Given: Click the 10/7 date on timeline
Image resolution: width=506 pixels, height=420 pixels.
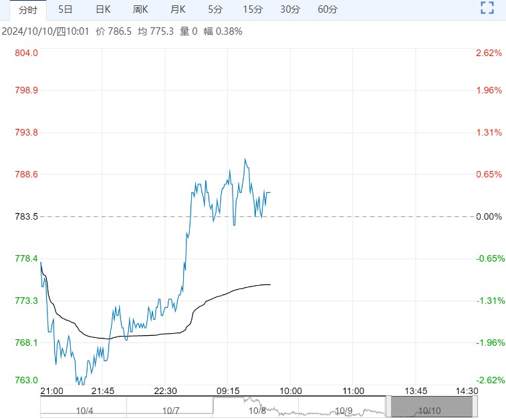Looking at the screenshot, I should (x=170, y=411).
